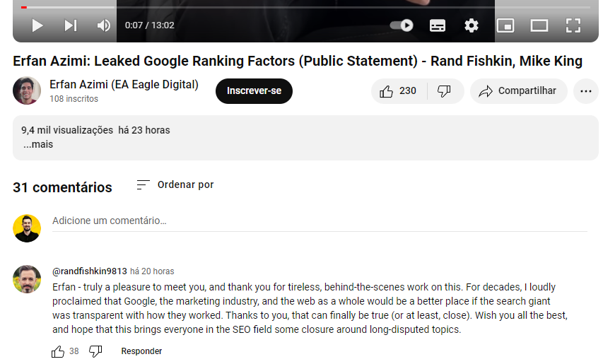The image size is (603, 364).
Task: Click the Adicione um comentário field
Action: (x=320, y=221)
